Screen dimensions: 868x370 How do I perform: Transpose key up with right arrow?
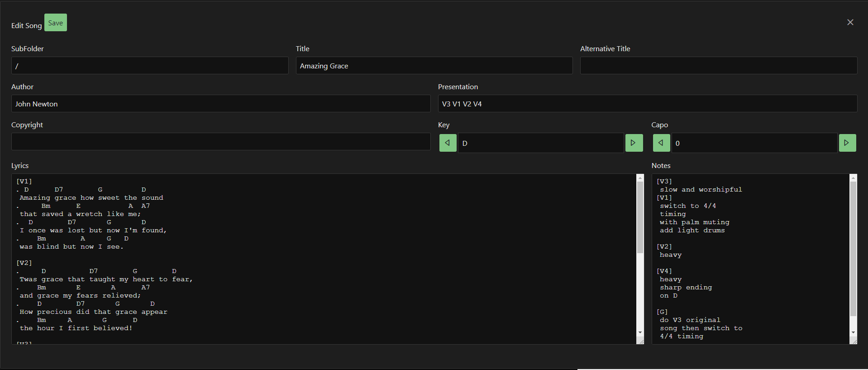[634, 143]
